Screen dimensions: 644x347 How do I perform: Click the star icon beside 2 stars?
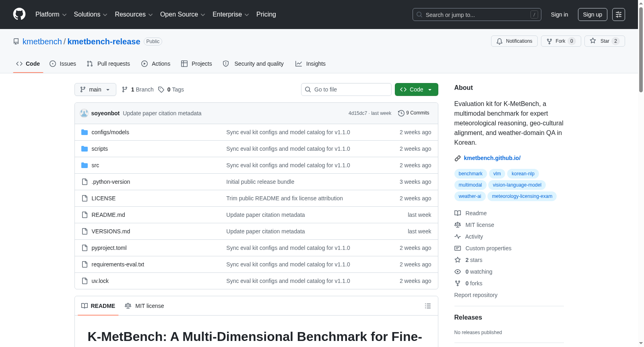[x=458, y=260]
